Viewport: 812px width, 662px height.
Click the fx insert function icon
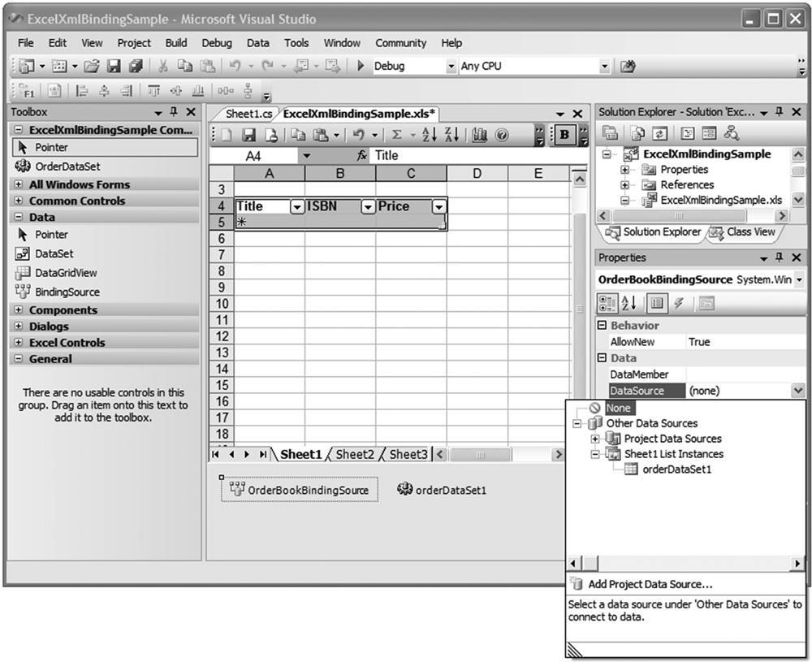tap(361, 155)
